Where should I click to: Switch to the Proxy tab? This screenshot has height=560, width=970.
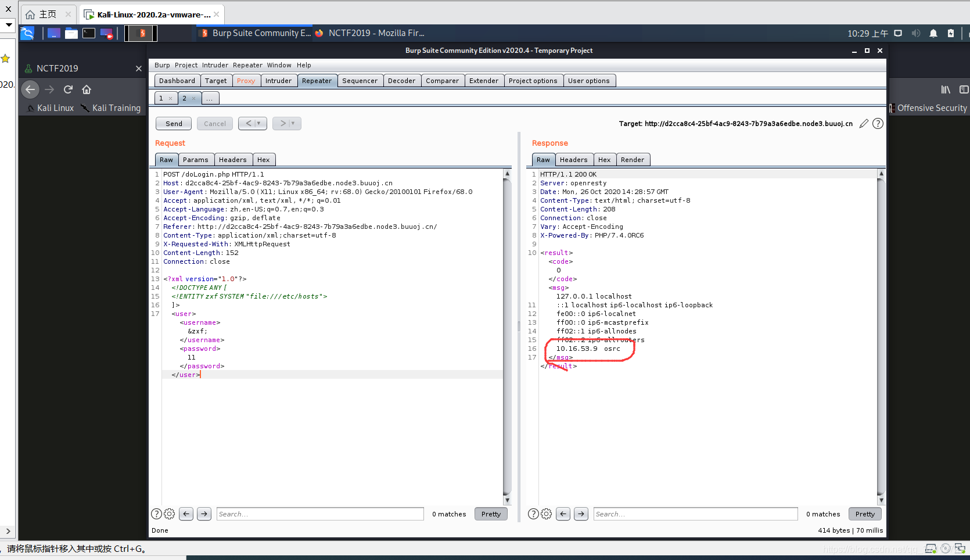246,81
